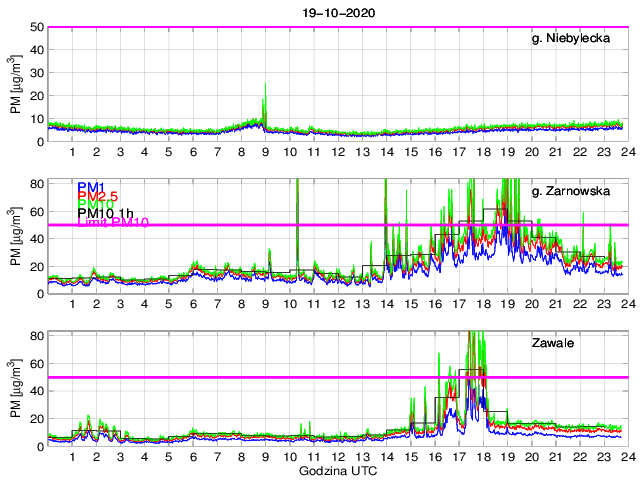Select the black PM10 1h legend entry
640x480 pixels.
pos(105,215)
